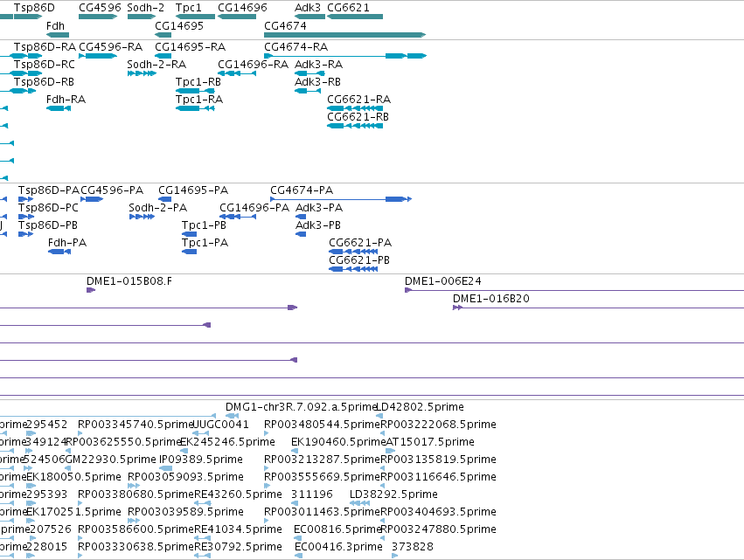Open transcript Tsp86D-RB
744x560 pixels.
click(44, 82)
